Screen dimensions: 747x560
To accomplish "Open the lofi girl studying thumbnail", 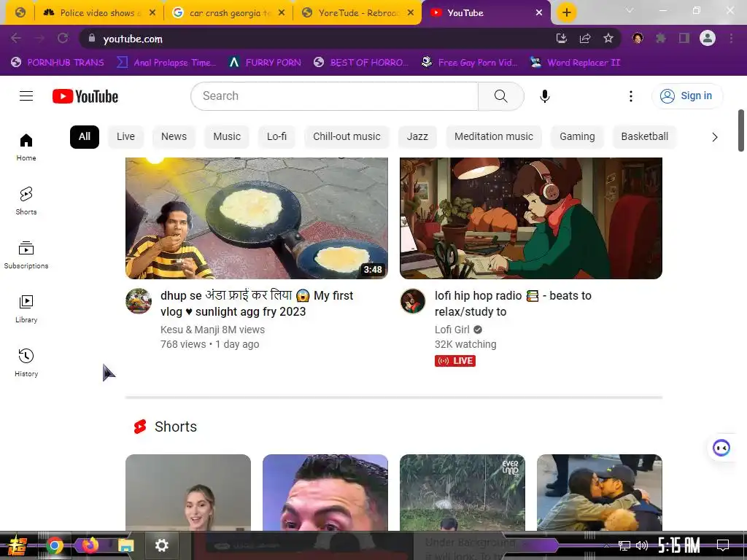I will tap(531, 218).
